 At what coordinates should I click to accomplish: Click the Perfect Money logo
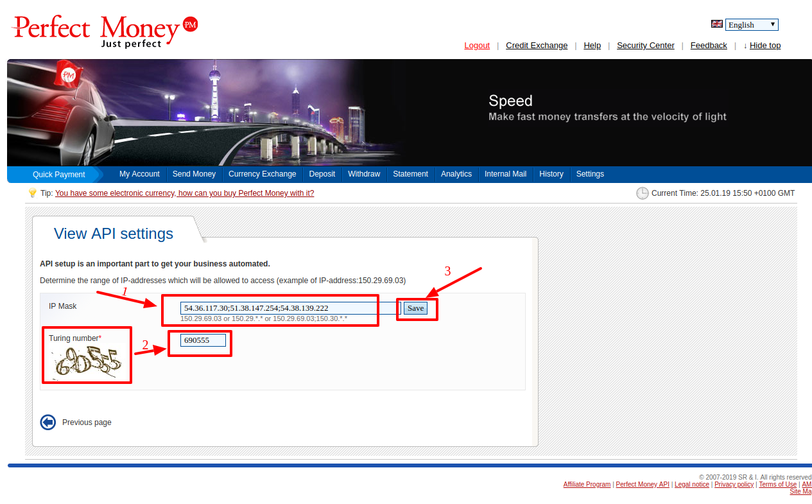[105, 31]
